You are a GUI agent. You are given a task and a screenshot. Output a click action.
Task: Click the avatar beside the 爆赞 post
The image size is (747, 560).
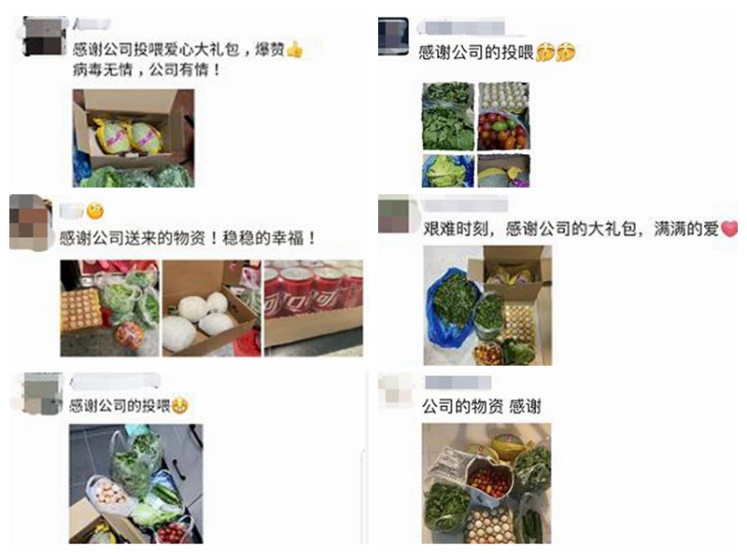point(45,36)
